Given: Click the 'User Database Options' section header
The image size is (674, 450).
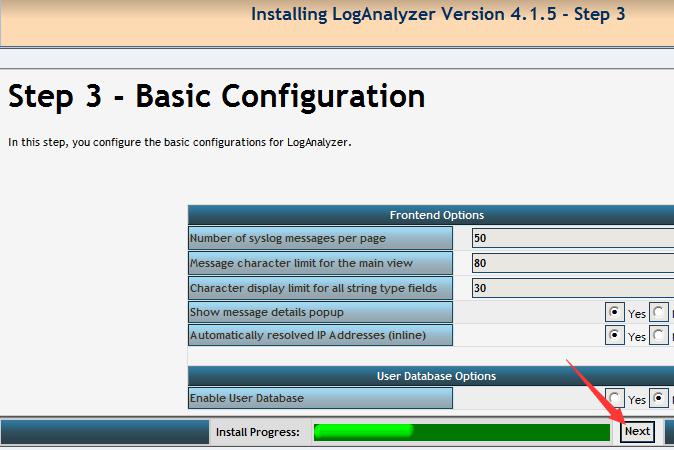Looking at the screenshot, I should click(431, 376).
